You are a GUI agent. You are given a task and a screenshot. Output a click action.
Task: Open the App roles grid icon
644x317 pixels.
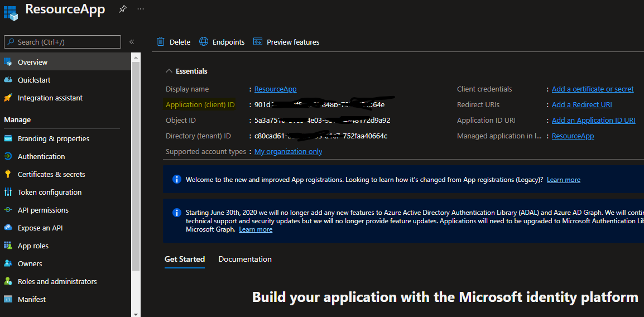tap(8, 246)
